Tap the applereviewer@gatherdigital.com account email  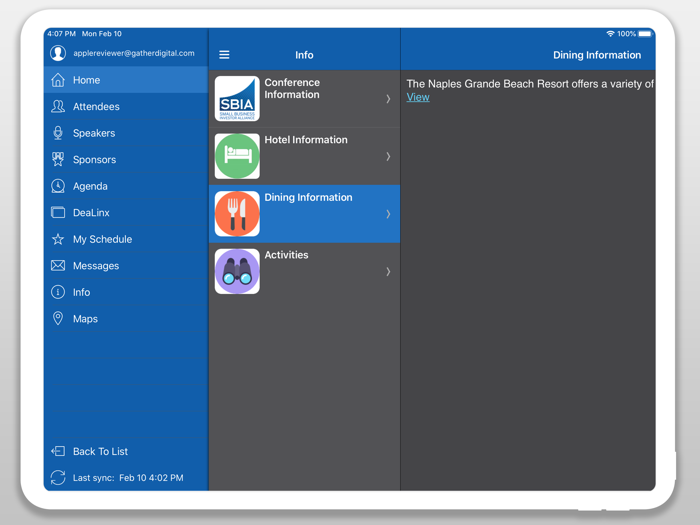pyautogui.click(x=134, y=53)
